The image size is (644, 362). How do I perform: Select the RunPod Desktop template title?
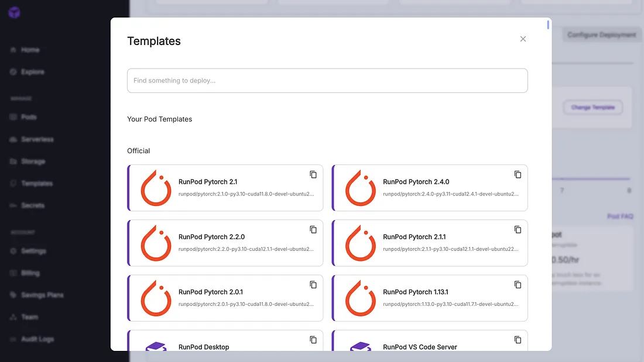click(x=204, y=347)
